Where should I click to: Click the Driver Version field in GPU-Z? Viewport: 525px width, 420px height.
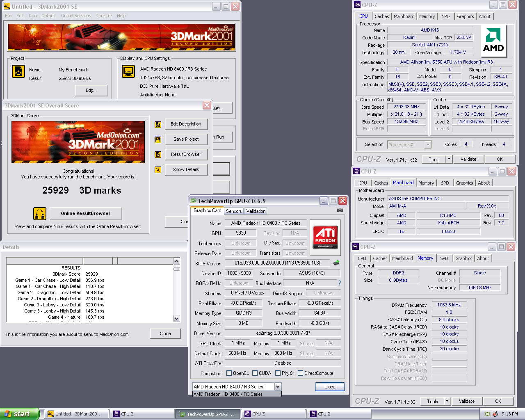(x=283, y=333)
